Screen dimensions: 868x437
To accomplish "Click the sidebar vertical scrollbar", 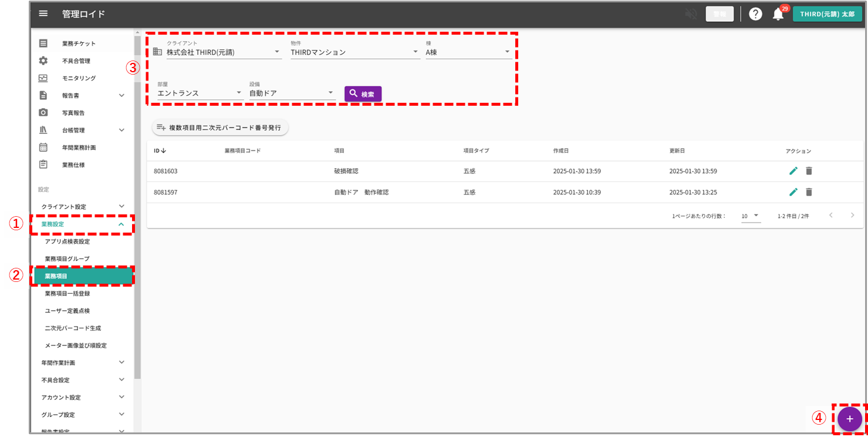I will point(137,206).
